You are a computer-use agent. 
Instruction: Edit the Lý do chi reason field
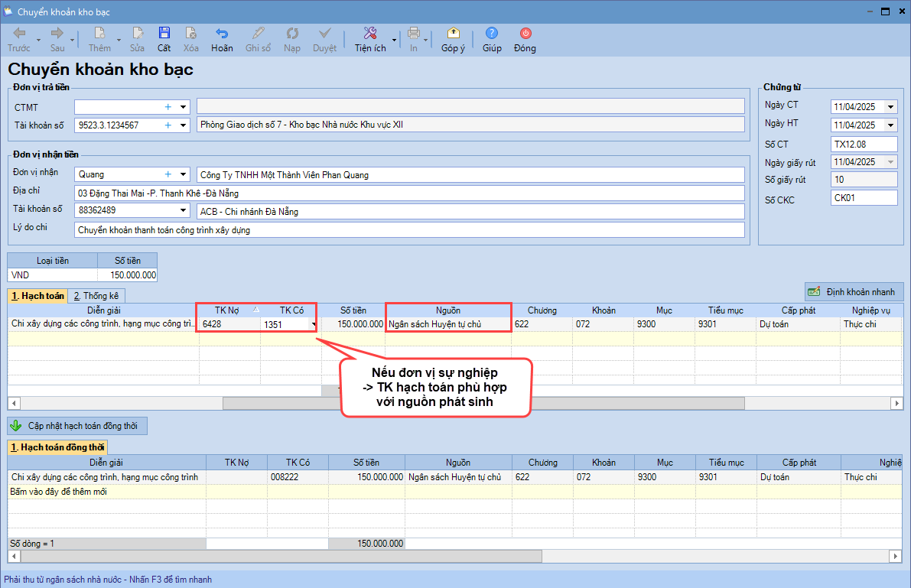(409, 230)
